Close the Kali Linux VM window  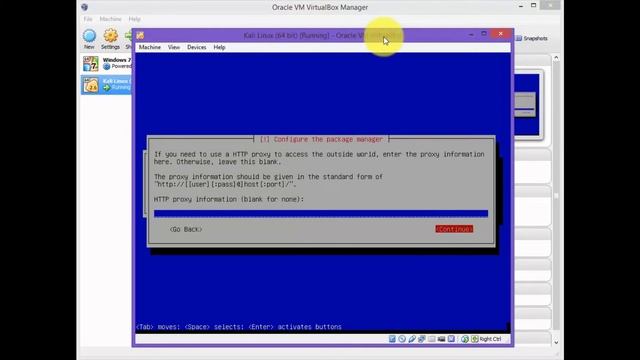pyautogui.click(x=501, y=34)
